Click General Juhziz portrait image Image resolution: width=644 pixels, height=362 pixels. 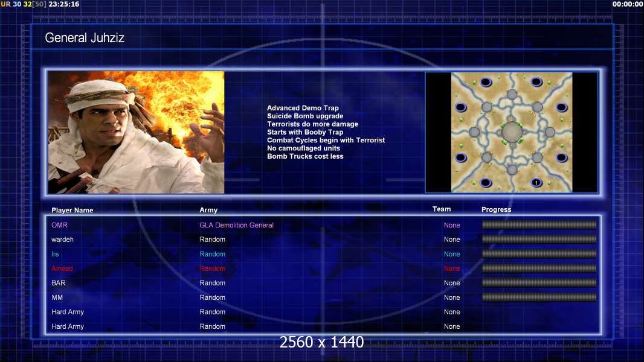click(137, 132)
